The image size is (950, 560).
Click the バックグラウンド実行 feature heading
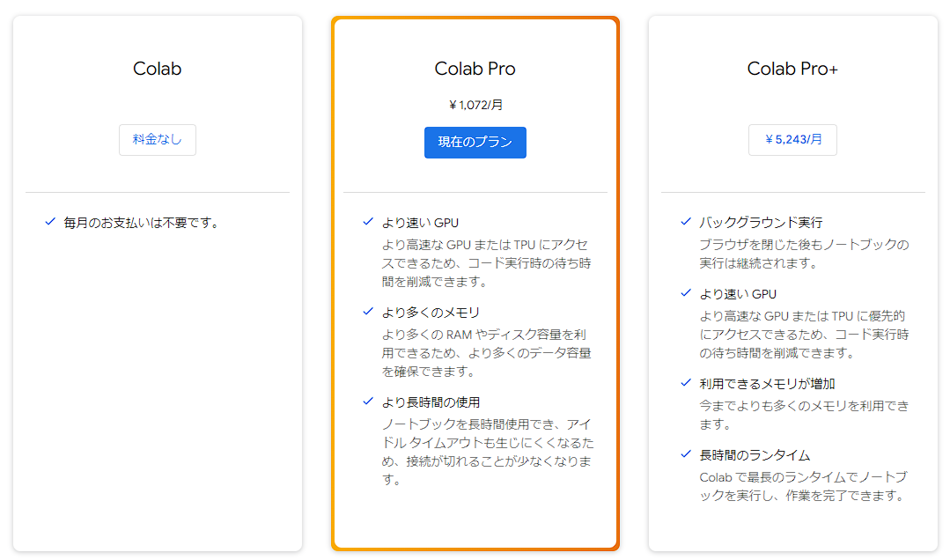(x=761, y=223)
